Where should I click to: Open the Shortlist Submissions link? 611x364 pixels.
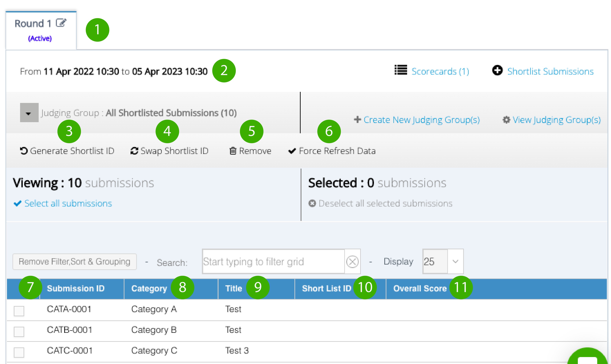(x=550, y=71)
